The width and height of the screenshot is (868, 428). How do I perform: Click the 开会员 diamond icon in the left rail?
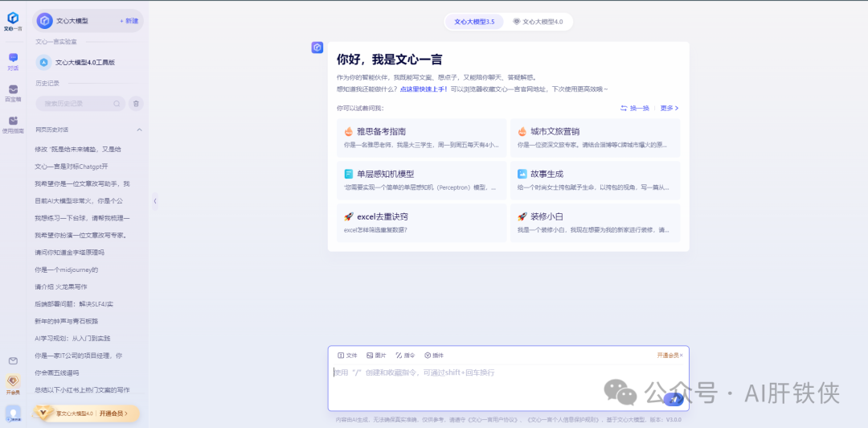pyautogui.click(x=13, y=381)
